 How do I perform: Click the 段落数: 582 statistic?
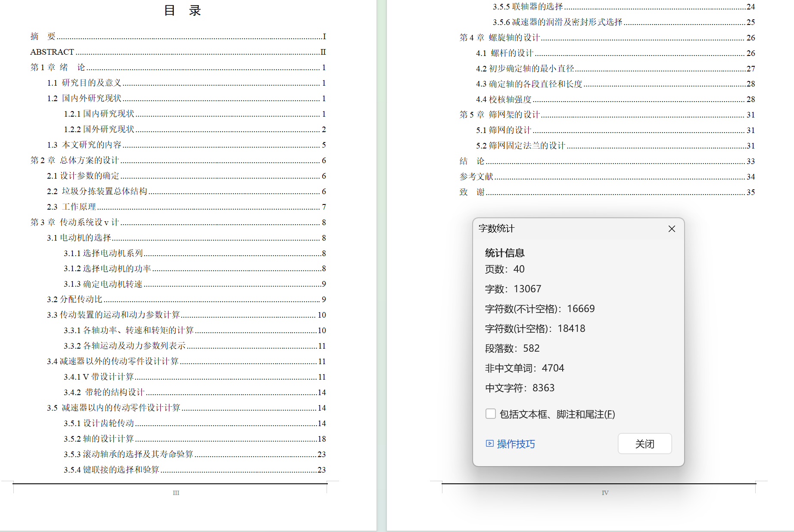pyautogui.click(x=512, y=349)
